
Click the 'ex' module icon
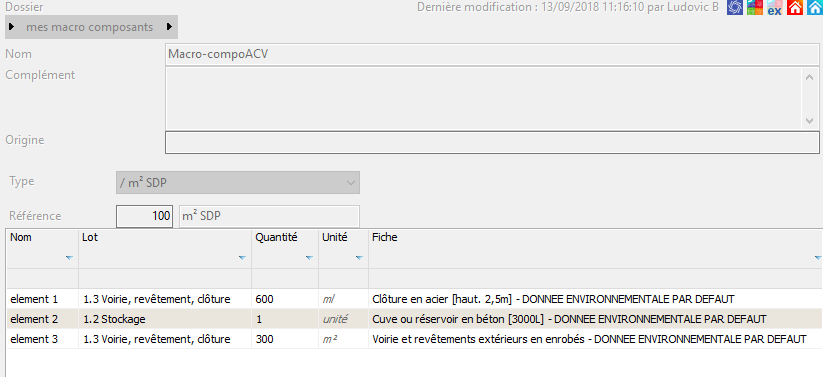(x=775, y=7)
